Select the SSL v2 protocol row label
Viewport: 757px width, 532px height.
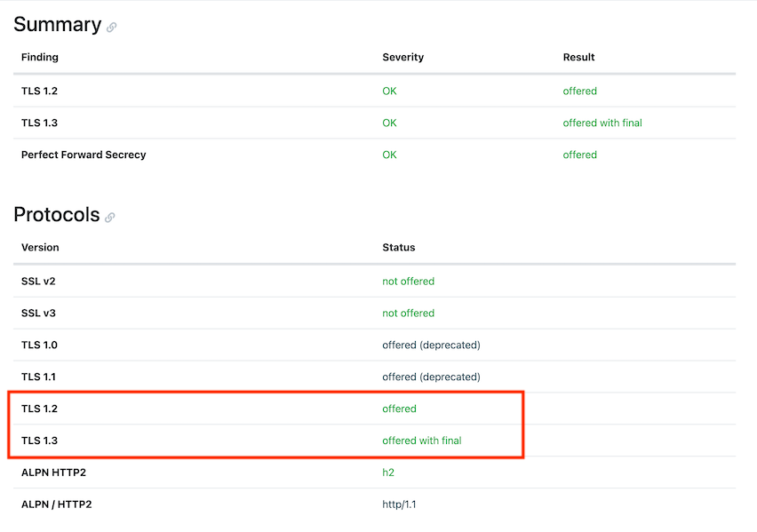click(38, 281)
